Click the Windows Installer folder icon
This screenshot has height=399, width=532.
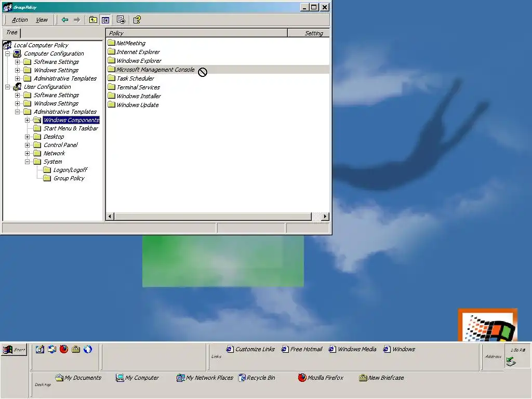point(111,96)
